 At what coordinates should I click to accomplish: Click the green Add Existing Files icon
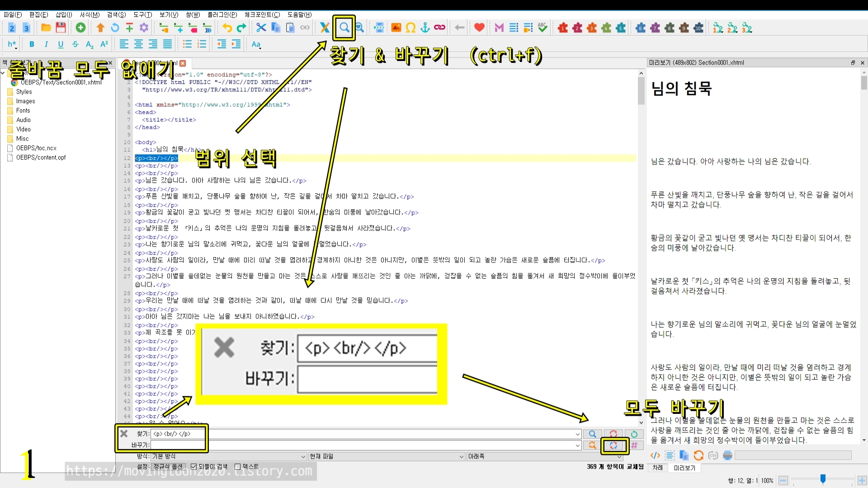pos(80,28)
